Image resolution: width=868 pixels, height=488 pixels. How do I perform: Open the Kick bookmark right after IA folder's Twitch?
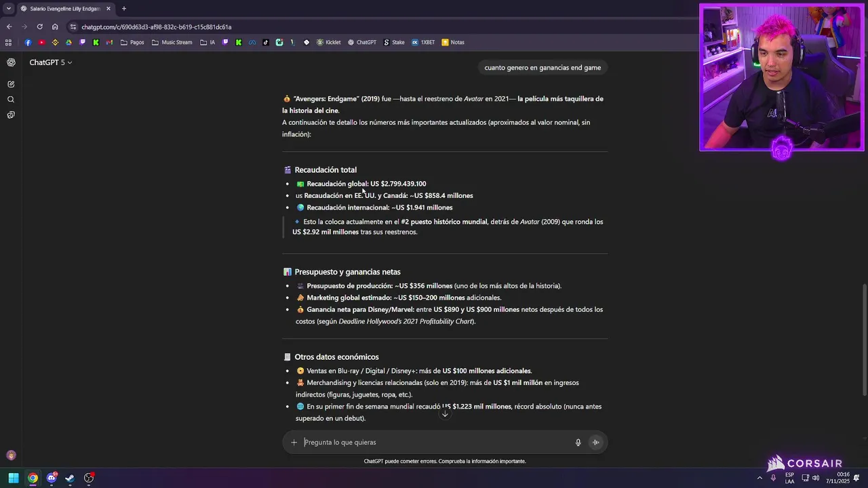(239, 42)
